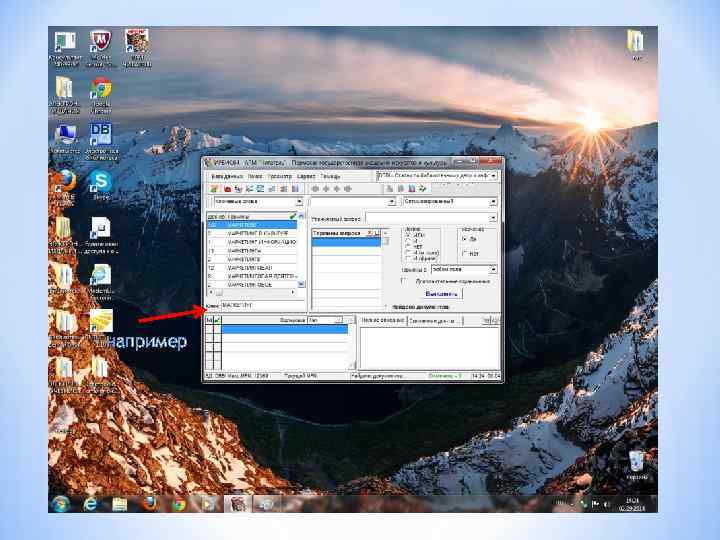Open the Сервис menu
720x540 pixels.
coord(306,176)
